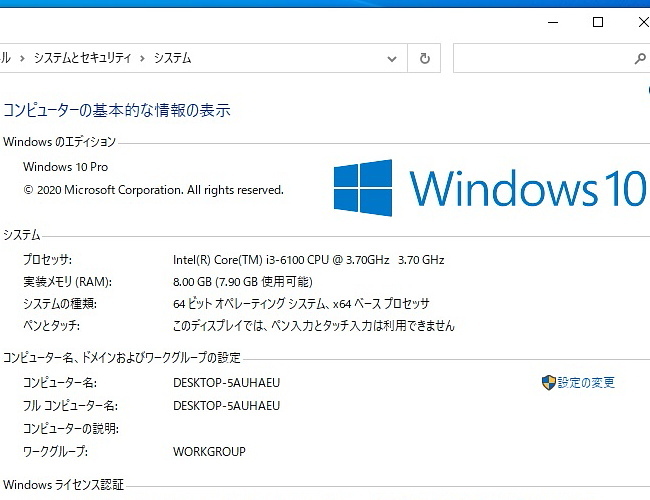
Task: Expand chevron before システム breadcrumb
Action: (143, 58)
